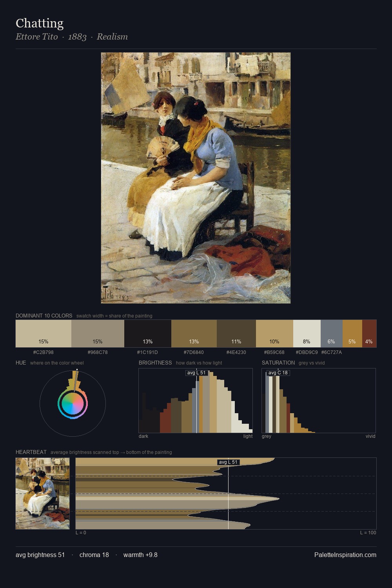This screenshot has height=588, width=392.
Task: Click the "dark" axis label
Action: coord(143,436)
